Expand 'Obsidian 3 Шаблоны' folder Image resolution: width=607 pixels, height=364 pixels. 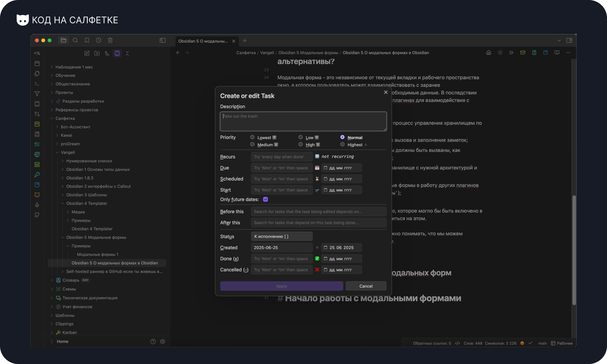(x=63, y=195)
